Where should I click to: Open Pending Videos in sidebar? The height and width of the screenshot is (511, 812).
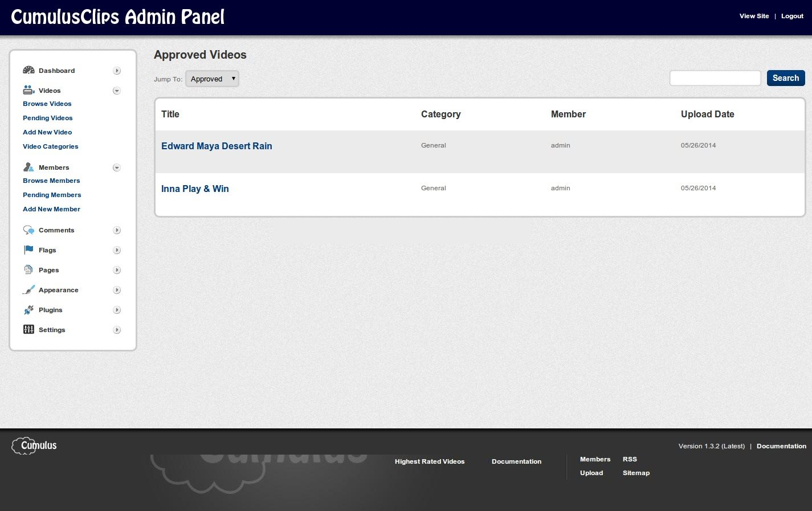tap(48, 118)
